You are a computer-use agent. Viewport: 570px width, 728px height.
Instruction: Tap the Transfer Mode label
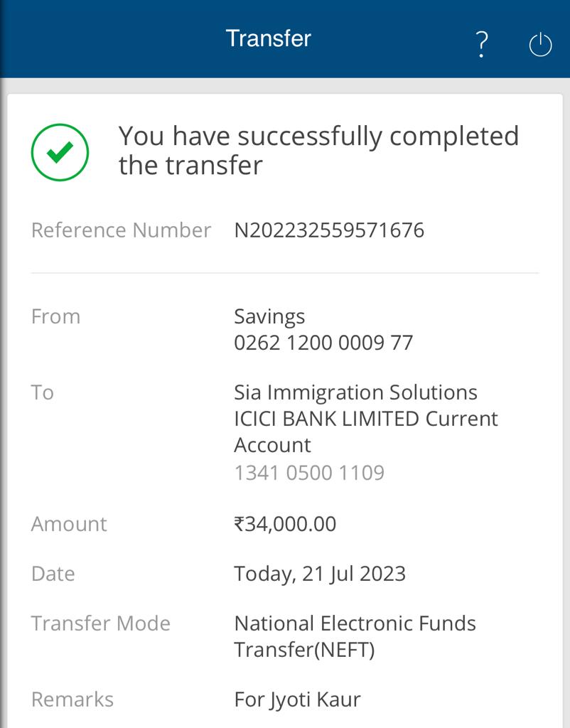click(x=101, y=623)
